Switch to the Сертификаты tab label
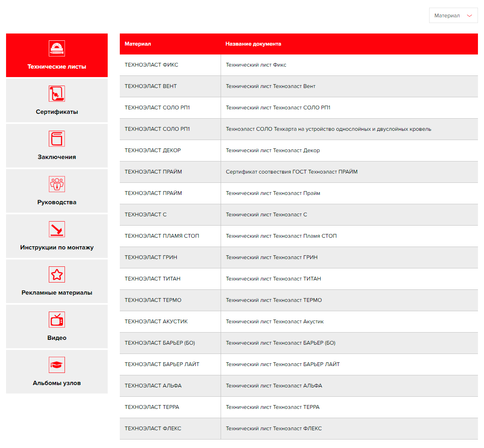 pyautogui.click(x=57, y=112)
